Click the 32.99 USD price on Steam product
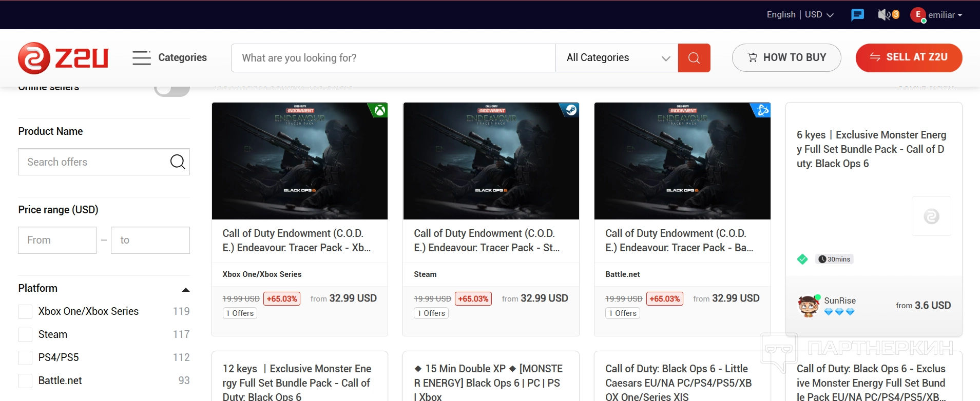Screen dimensions: 980x401 point(544,298)
